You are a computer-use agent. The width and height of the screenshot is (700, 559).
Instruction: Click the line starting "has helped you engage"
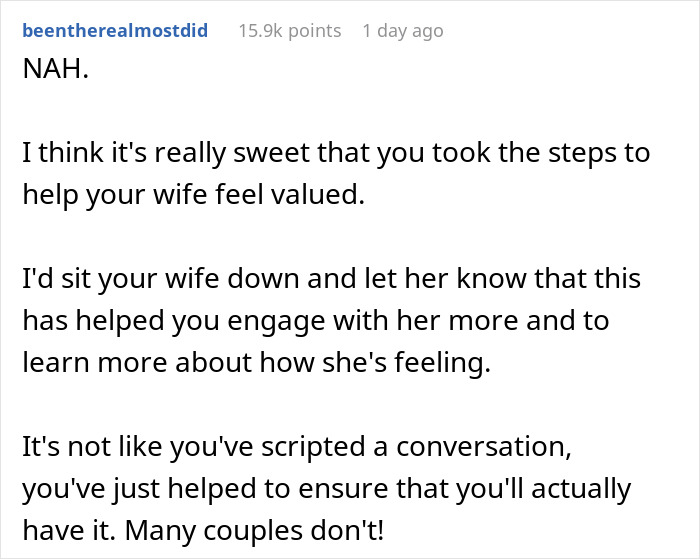coord(316,321)
